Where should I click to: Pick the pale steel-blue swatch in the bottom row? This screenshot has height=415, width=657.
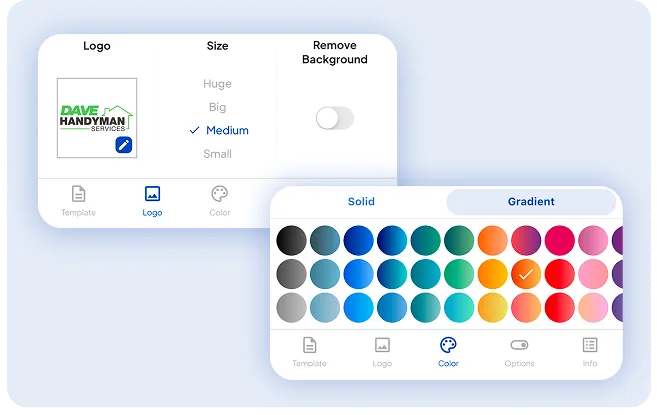325,308
